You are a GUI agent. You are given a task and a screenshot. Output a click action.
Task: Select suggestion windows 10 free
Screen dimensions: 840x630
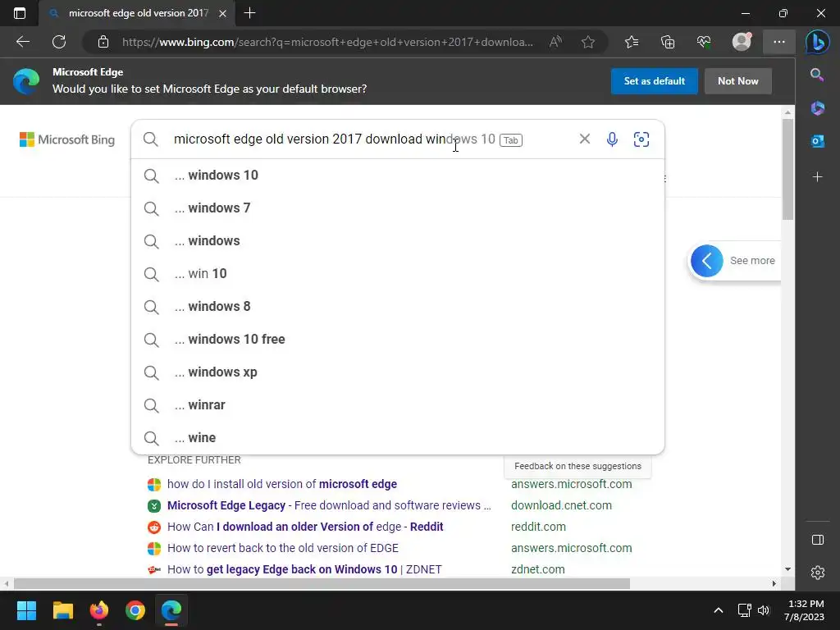tap(398, 339)
